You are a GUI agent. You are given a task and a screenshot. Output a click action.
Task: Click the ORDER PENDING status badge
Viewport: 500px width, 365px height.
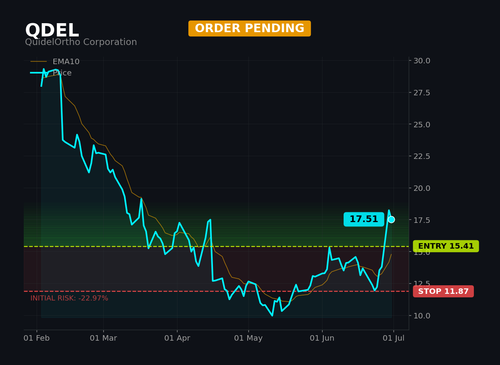pyautogui.click(x=249, y=28)
